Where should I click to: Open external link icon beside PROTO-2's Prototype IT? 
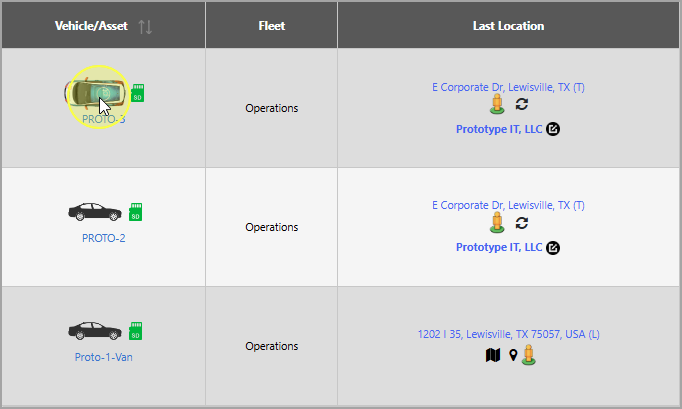pyautogui.click(x=553, y=247)
